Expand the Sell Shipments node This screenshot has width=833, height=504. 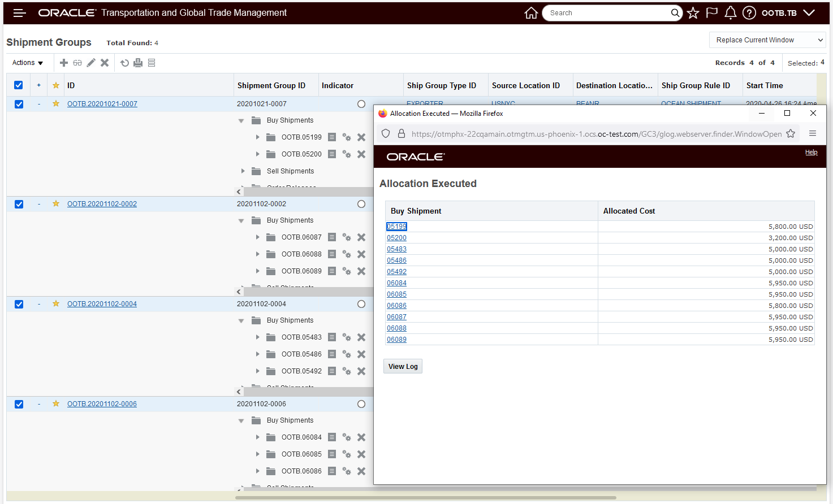click(x=243, y=171)
